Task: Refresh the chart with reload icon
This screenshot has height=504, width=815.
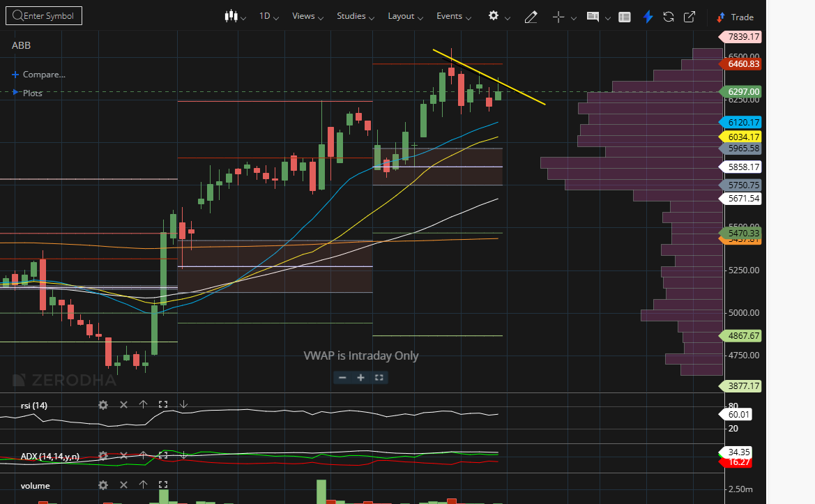Action: point(669,17)
